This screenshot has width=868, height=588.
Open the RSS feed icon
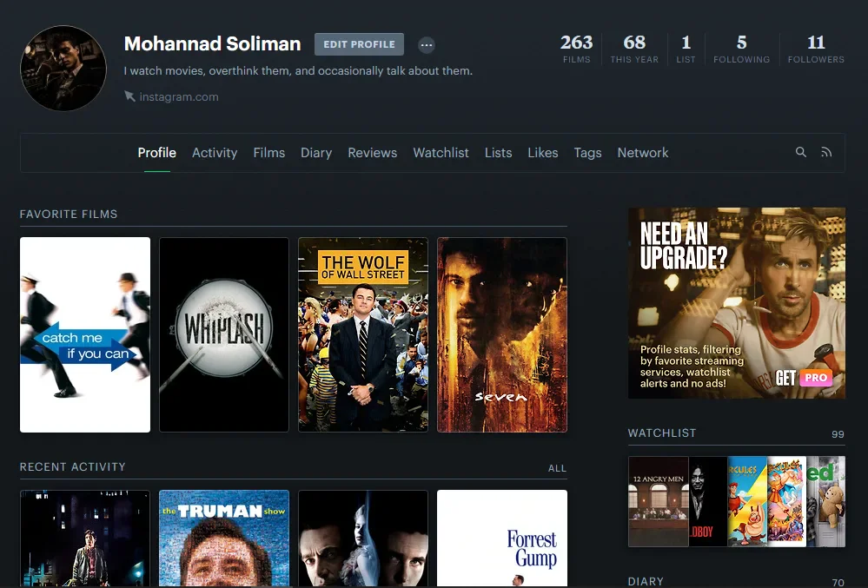[x=826, y=152]
